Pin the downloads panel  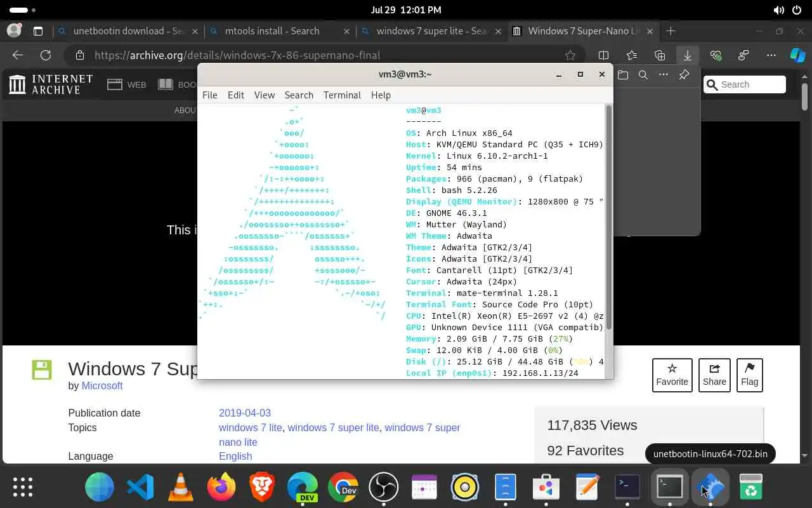(x=684, y=75)
